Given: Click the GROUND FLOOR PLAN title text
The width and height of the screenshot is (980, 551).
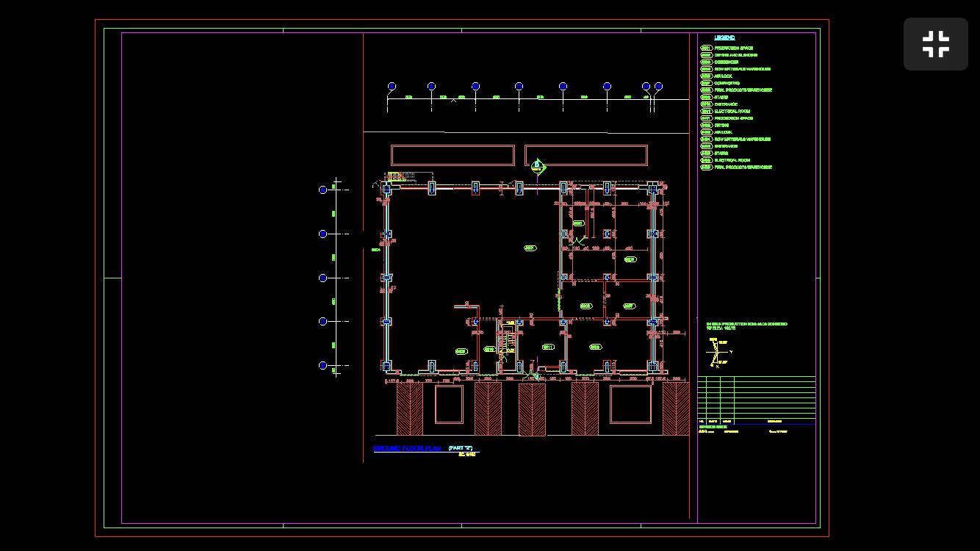Looking at the screenshot, I should [407, 448].
